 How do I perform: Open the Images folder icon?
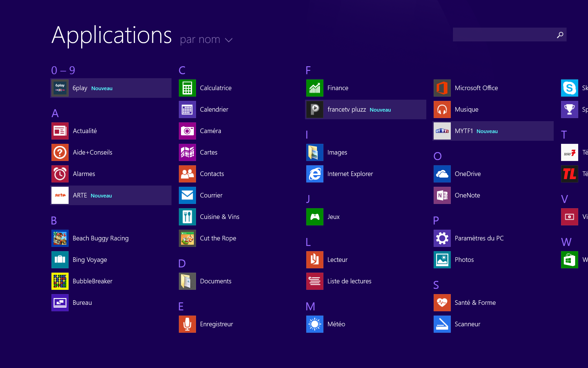coord(315,152)
